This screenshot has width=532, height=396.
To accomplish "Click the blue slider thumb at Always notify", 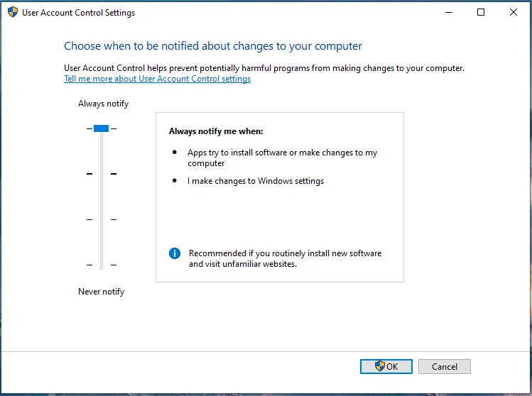I will pyautogui.click(x=101, y=128).
